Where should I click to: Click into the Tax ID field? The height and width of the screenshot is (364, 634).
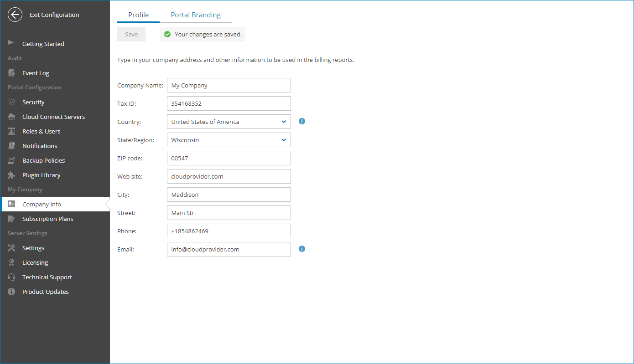tap(229, 103)
